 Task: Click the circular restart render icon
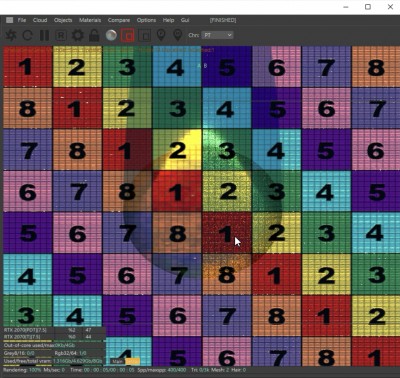click(x=28, y=35)
